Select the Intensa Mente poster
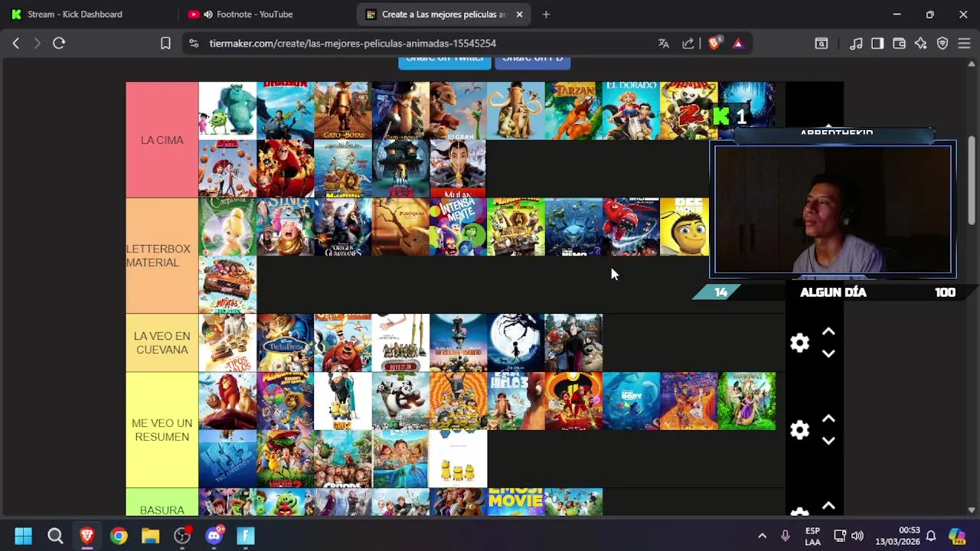Screen dimensions: 980x551 (x=458, y=227)
